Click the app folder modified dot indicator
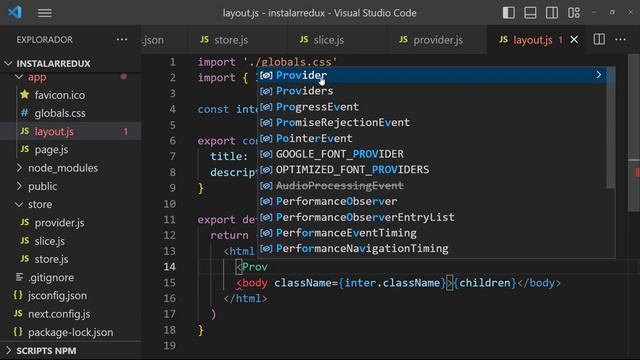 [123, 77]
